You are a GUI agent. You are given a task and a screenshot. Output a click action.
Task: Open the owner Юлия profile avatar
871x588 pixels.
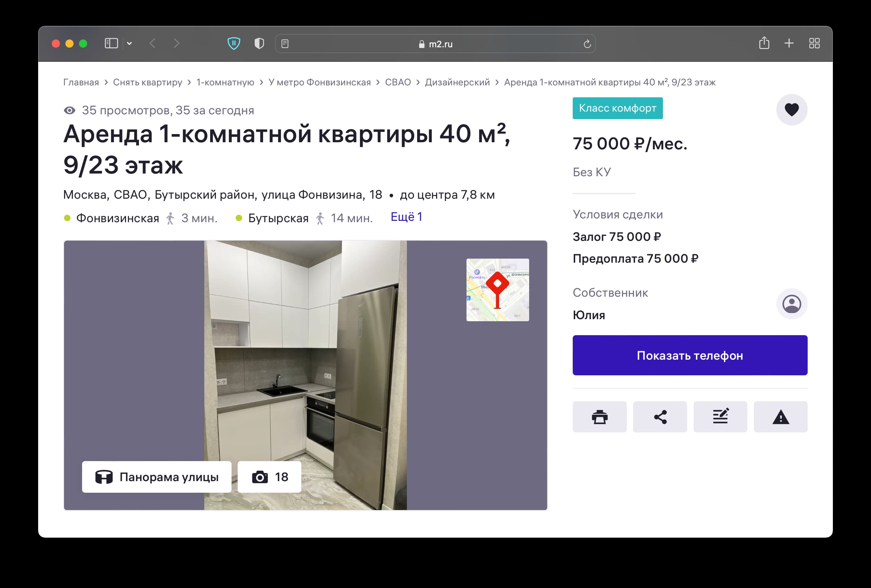point(792,304)
